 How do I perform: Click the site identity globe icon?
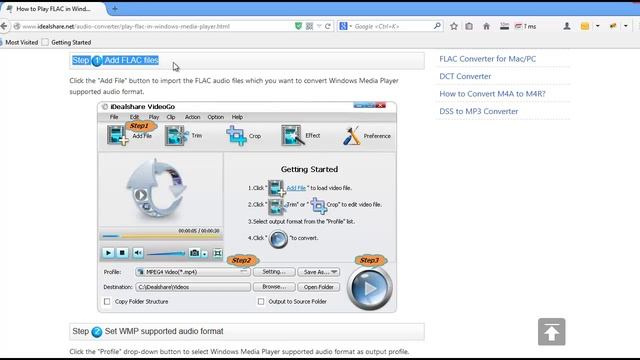click(x=17, y=26)
